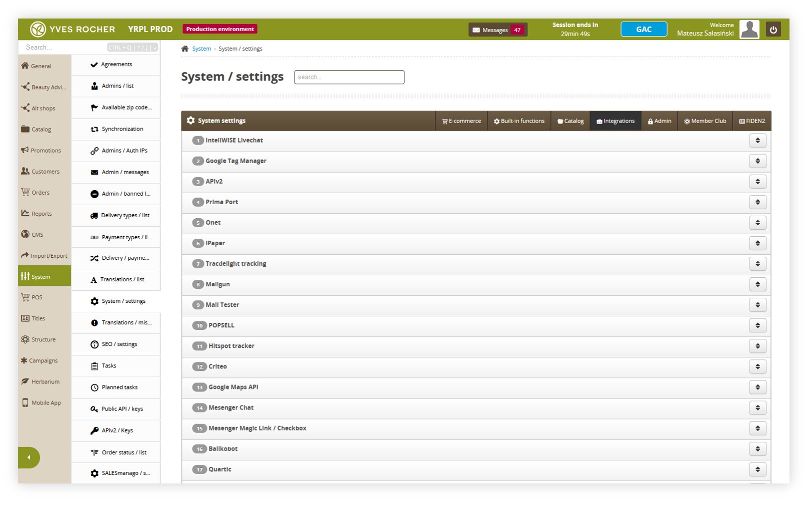Open SEO / settings item
Screen dimensions: 812x506
pyautogui.click(x=116, y=344)
